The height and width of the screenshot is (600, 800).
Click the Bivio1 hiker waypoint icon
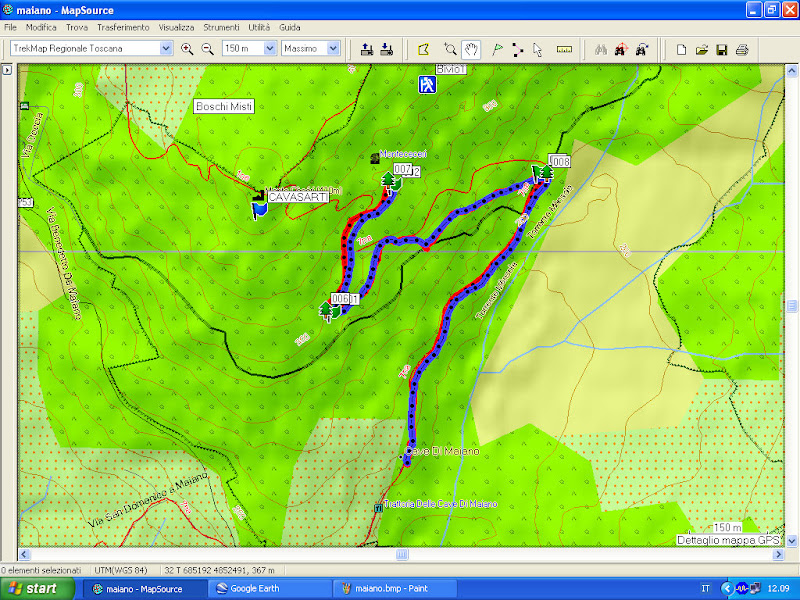(427, 84)
